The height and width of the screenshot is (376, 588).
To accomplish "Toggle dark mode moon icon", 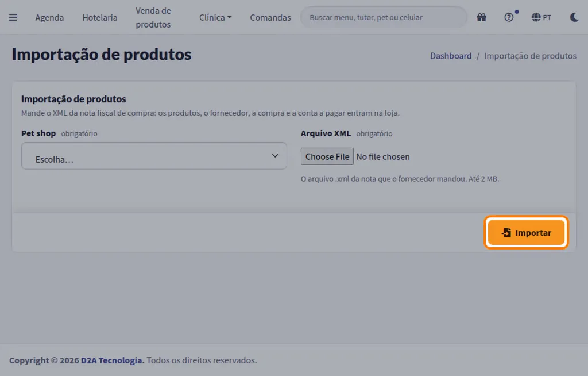I will click(x=574, y=17).
